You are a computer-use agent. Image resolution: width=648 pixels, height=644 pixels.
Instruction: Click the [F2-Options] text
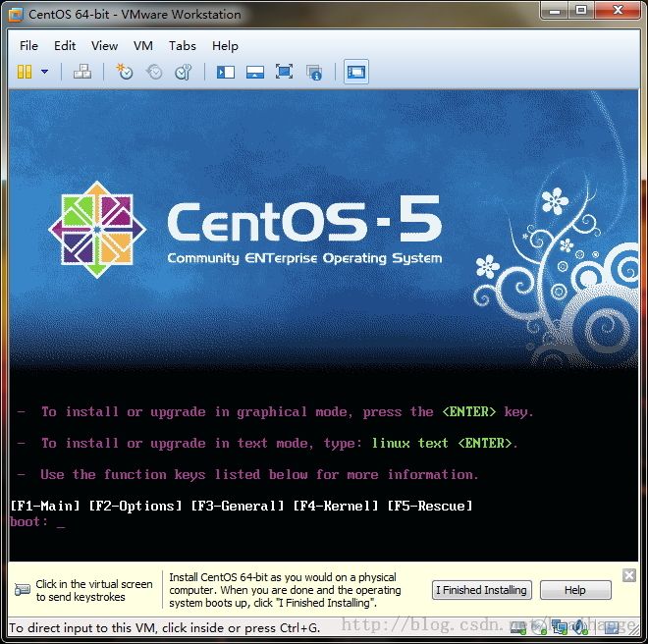coord(135,506)
